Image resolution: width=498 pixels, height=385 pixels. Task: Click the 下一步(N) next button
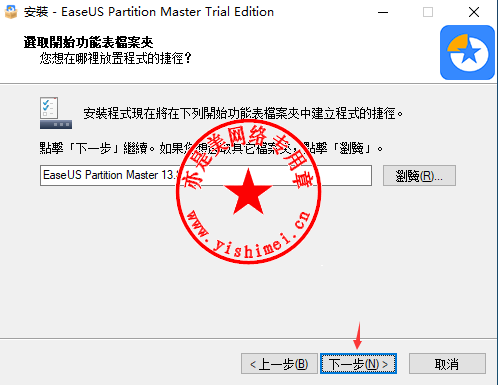pyautogui.click(x=358, y=364)
